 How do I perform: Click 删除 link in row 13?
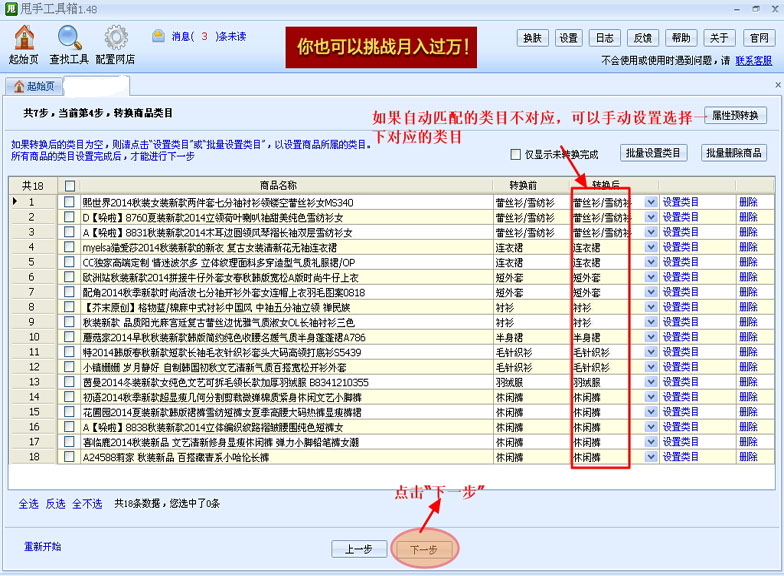tap(748, 382)
